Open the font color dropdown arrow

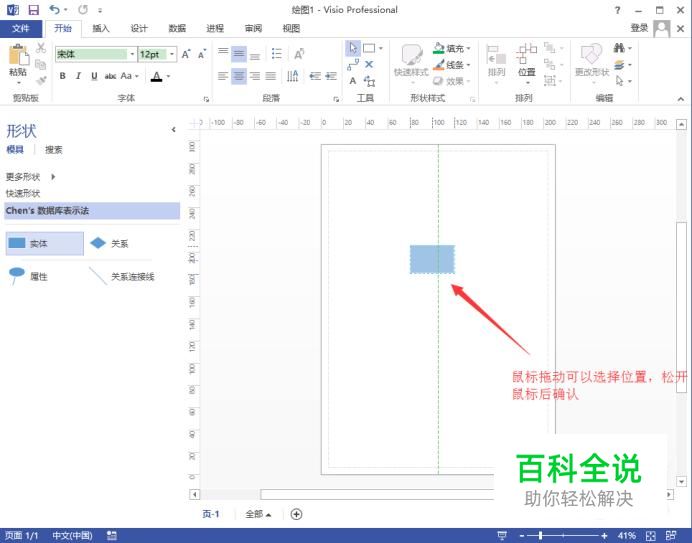(168, 76)
